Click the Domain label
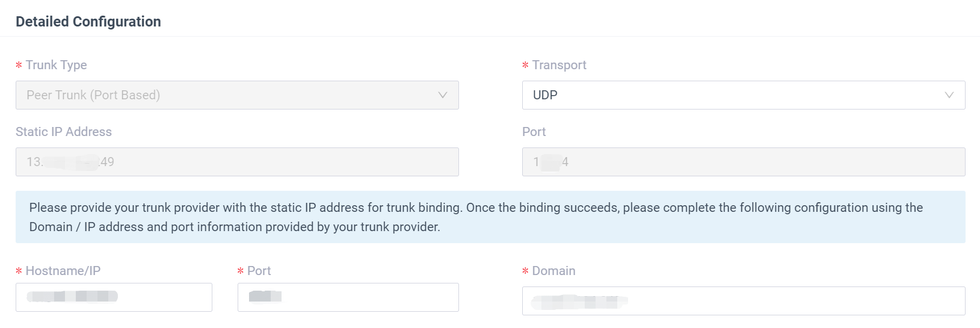Viewport: 980px width, 328px height. point(553,271)
